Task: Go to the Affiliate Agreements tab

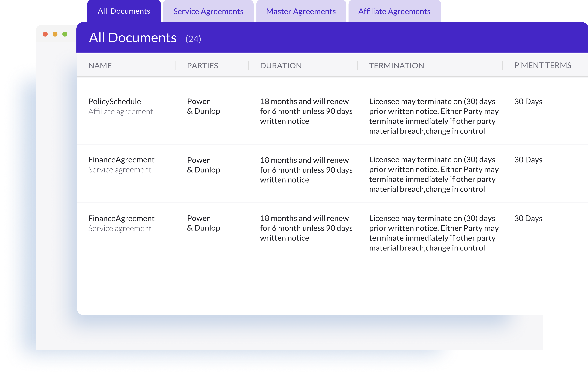Action: [394, 11]
